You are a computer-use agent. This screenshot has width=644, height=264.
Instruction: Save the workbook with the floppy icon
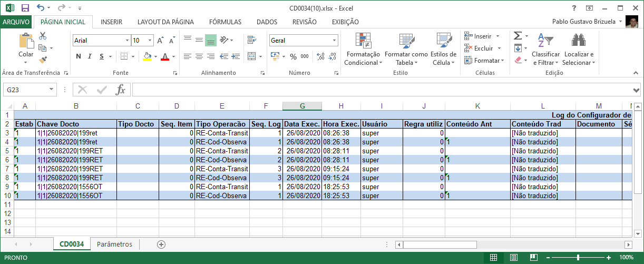click(25, 8)
